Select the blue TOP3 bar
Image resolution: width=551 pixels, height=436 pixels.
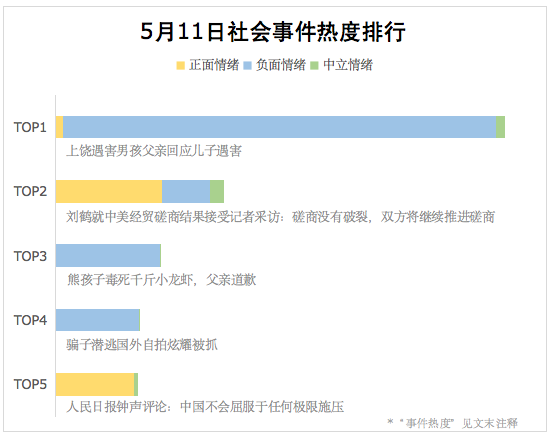[108, 255]
